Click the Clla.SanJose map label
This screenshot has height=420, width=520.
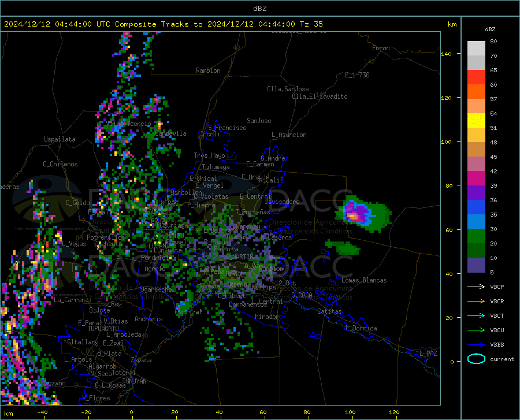288,89
